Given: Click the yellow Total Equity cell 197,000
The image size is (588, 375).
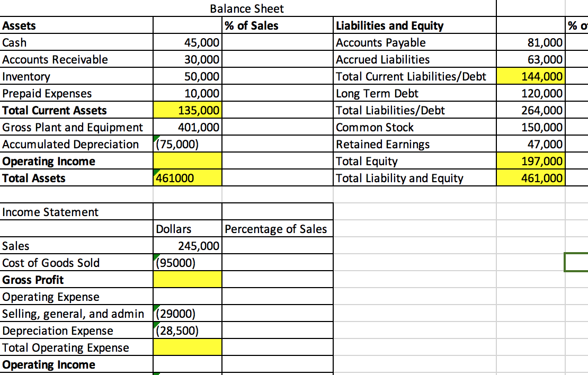Looking at the screenshot, I should pyautogui.click(x=530, y=161).
